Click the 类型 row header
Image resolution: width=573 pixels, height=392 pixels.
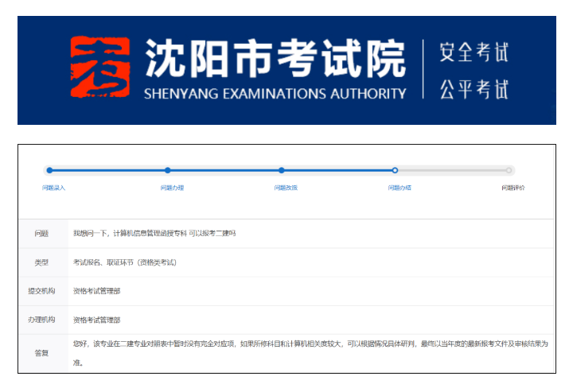[x=41, y=262]
